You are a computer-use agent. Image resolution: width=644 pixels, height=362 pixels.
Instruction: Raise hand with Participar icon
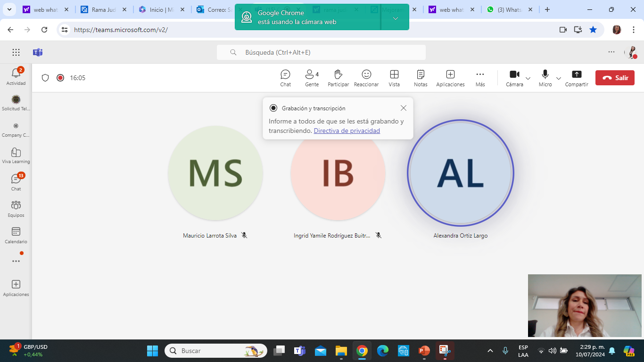[338, 78]
